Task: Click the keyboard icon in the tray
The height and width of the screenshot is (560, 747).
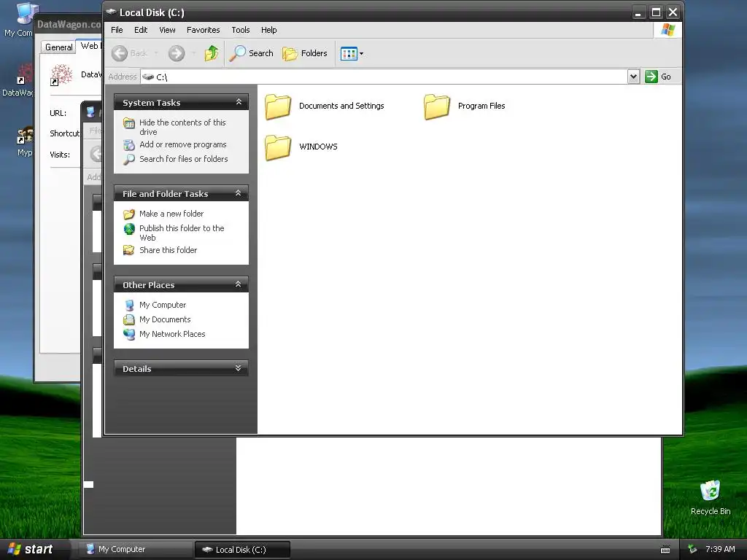Action: [665, 550]
